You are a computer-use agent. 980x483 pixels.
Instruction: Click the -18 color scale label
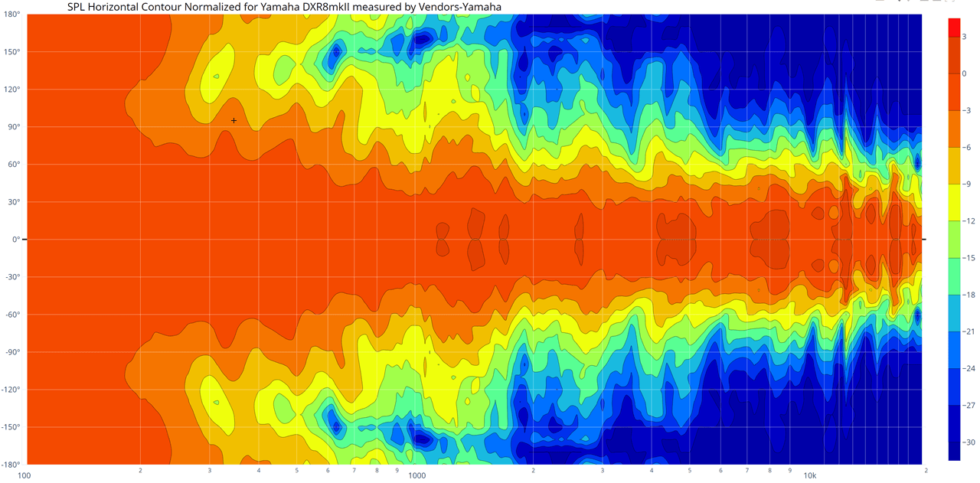coord(969,295)
